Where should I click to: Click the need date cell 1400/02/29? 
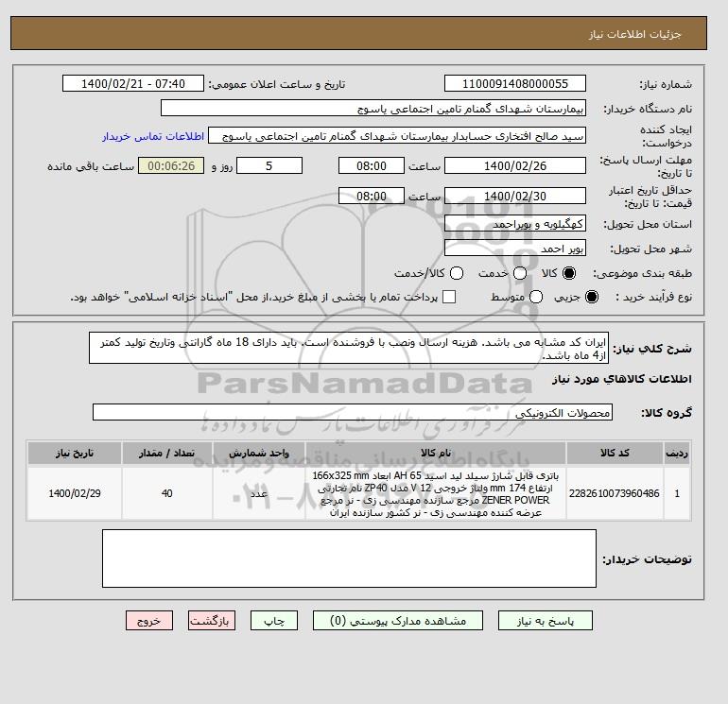[75, 493]
